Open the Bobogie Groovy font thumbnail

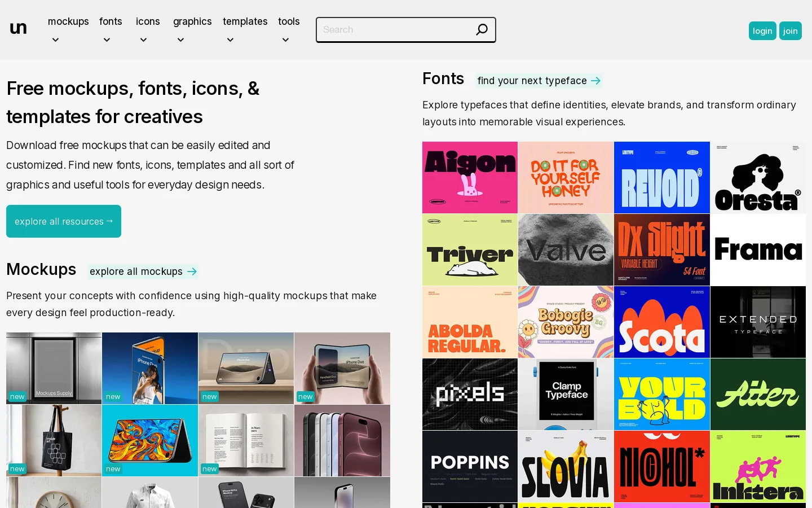click(566, 322)
